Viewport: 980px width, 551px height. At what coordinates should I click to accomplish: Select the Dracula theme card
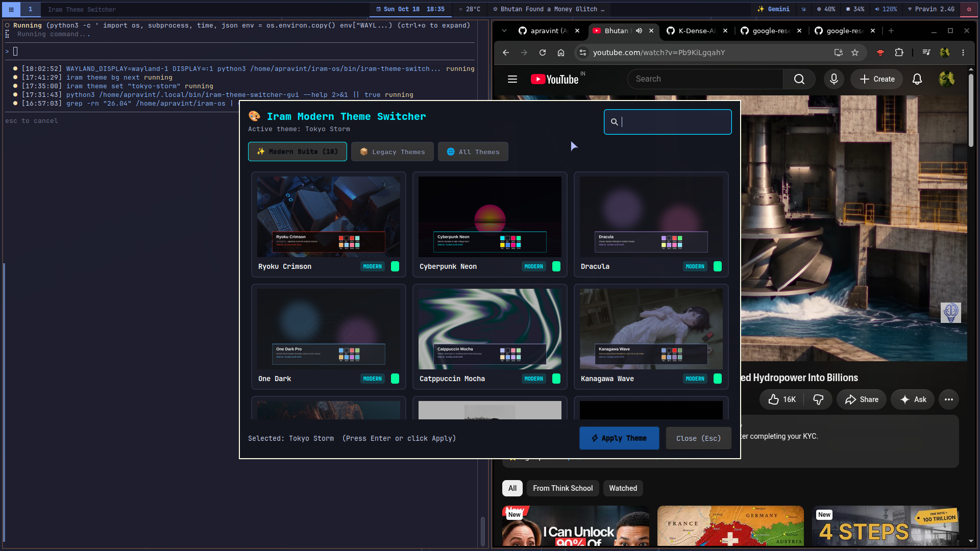pyautogui.click(x=651, y=224)
